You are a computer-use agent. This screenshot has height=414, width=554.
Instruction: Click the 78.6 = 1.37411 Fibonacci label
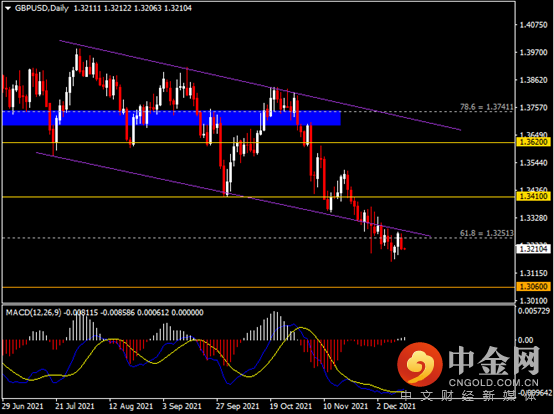[487, 106]
